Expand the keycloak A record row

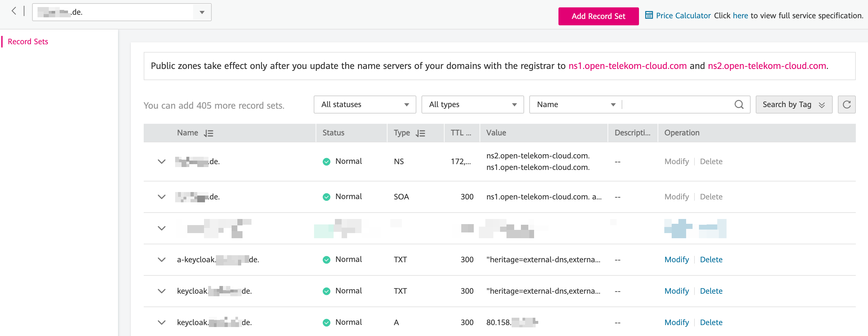click(x=162, y=323)
